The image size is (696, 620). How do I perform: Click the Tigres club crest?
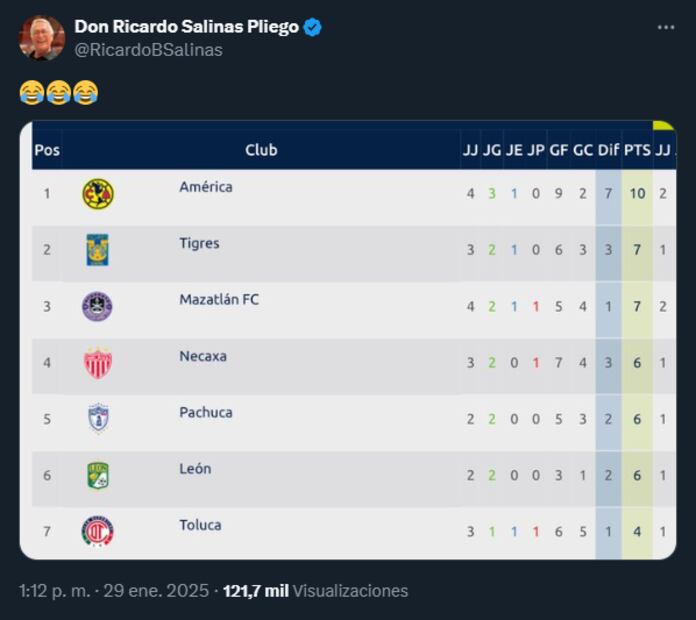pos(97,249)
